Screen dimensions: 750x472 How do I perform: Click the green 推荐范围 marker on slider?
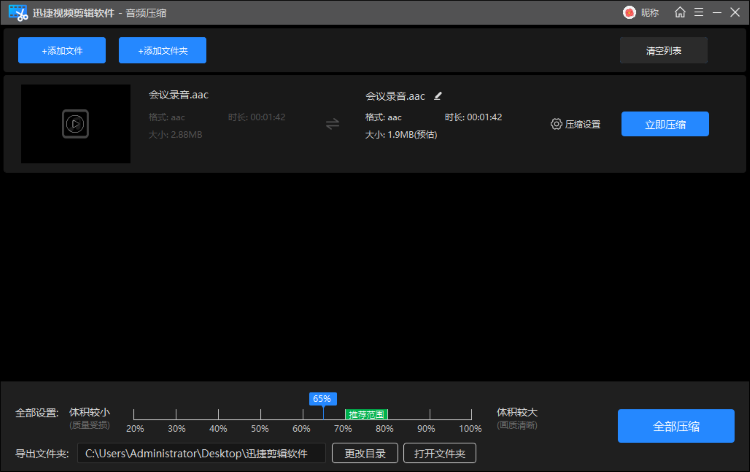365,414
